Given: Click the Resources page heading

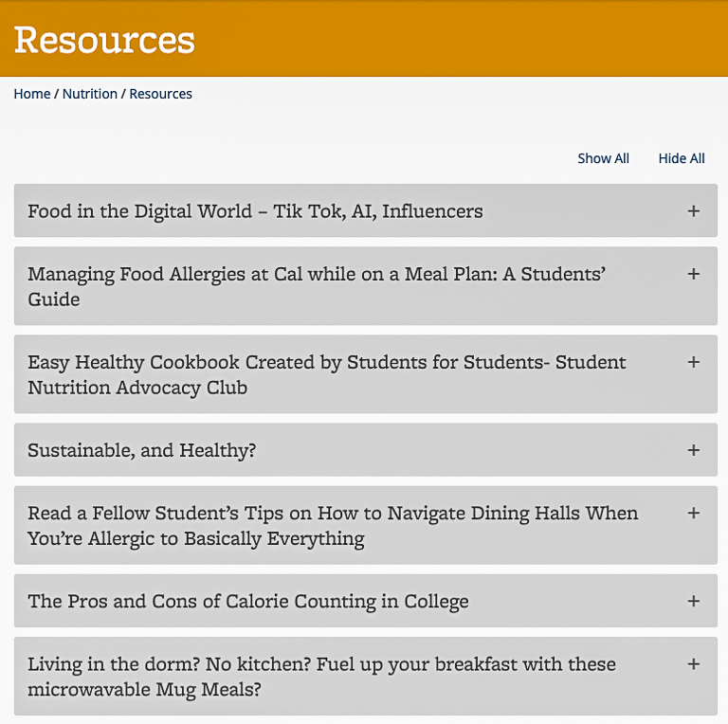Looking at the screenshot, I should point(104,40).
